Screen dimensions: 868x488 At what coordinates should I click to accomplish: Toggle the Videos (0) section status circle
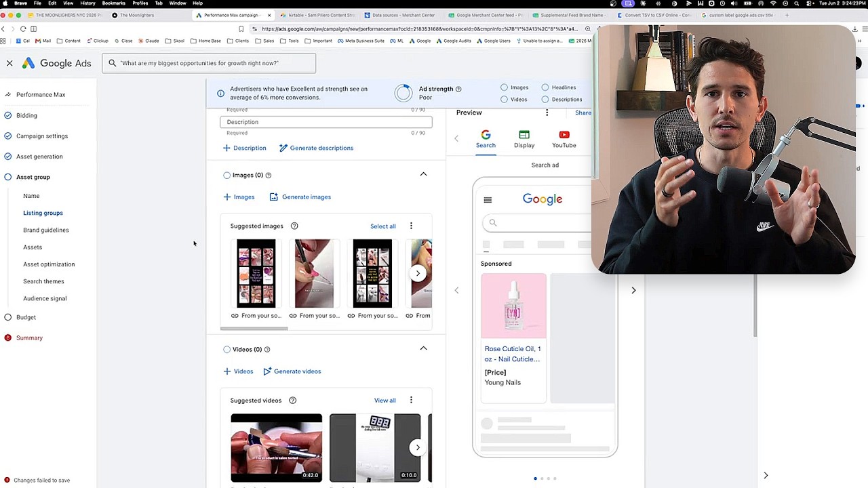click(227, 350)
